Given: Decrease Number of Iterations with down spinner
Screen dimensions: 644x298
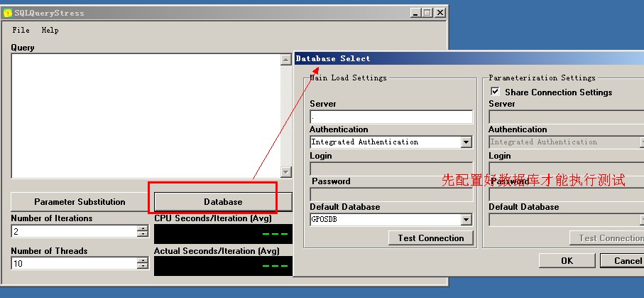Looking at the screenshot, I should click(143, 234).
